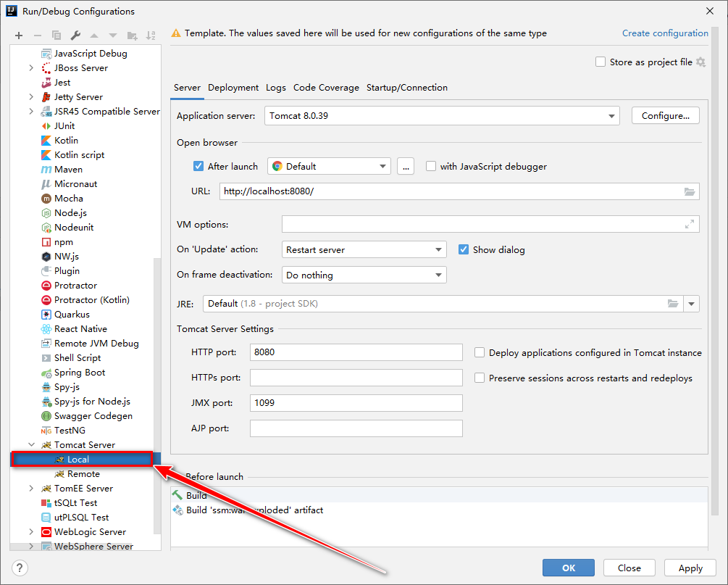Click the Move Up arrow icon
The width and height of the screenshot is (728, 585).
(94, 36)
